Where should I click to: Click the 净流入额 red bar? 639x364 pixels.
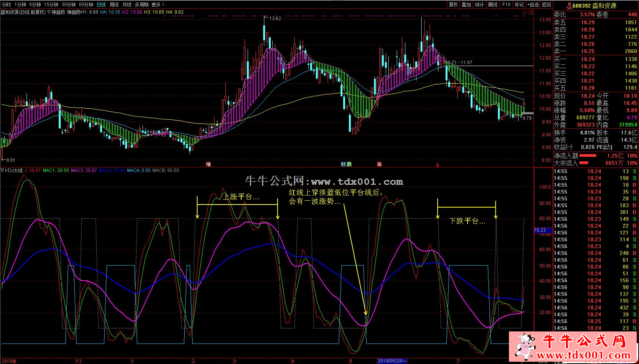(588, 156)
